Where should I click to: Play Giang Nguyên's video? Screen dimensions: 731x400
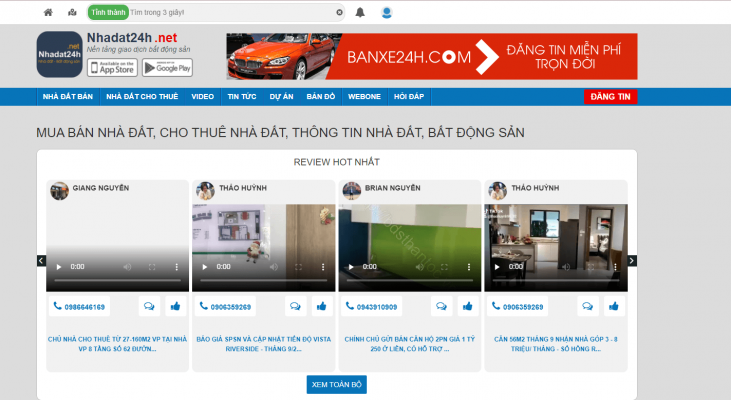coord(59,267)
